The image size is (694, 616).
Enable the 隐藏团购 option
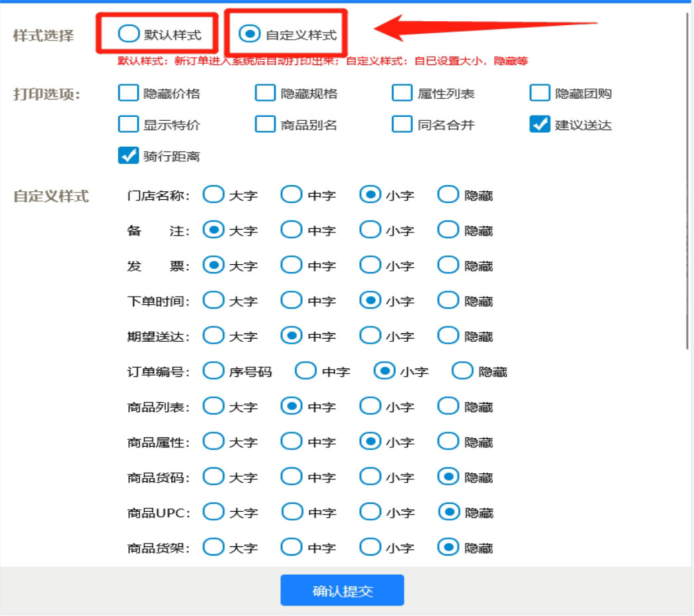(x=539, y=93)
